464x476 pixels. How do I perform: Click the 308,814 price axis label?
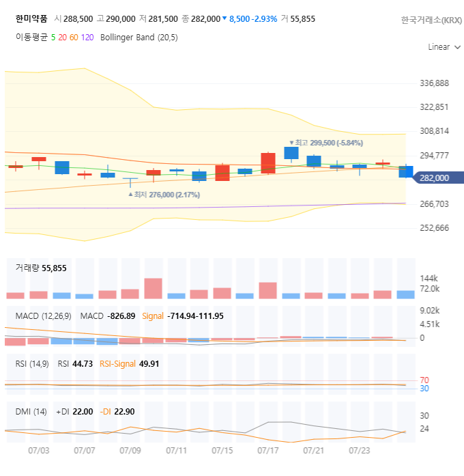click(434, 131)
